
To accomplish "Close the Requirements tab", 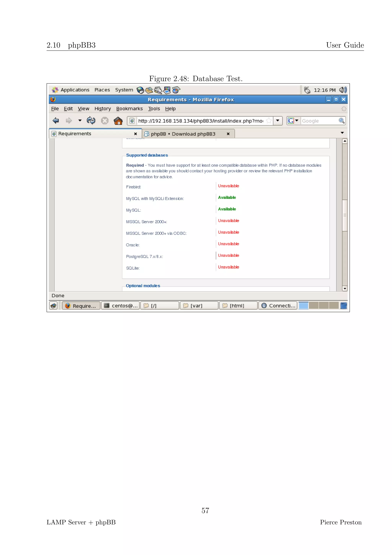I will pos(135,134).
